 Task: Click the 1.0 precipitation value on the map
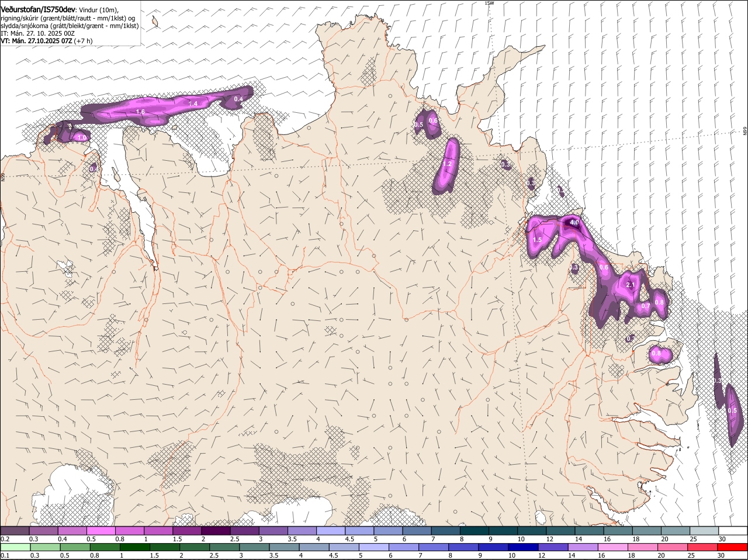click(x=82, y=137)
